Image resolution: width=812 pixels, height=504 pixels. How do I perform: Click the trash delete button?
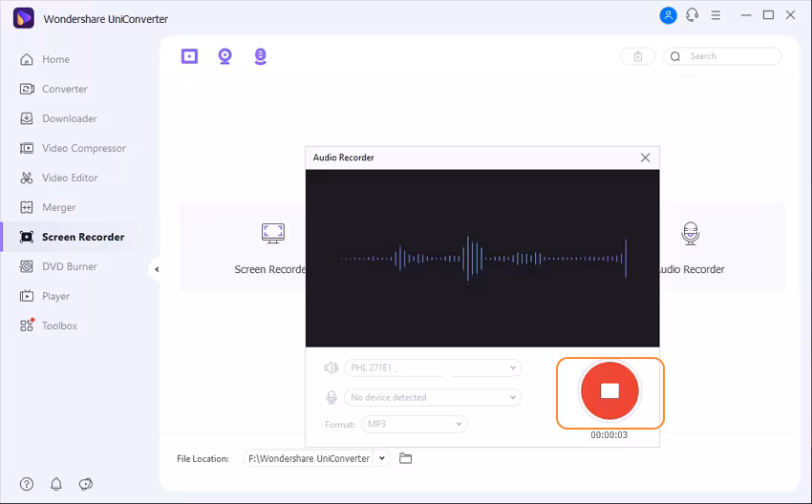638,56
